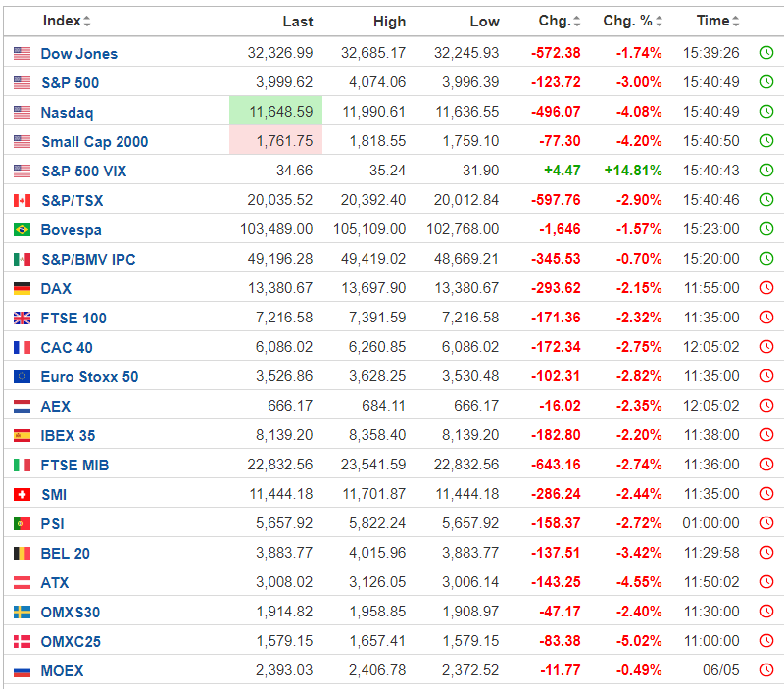The width and height of the screenshot is (784, 689).
Task: Sort by Chg. % column arrows
Action: click(x=659, y=21)
